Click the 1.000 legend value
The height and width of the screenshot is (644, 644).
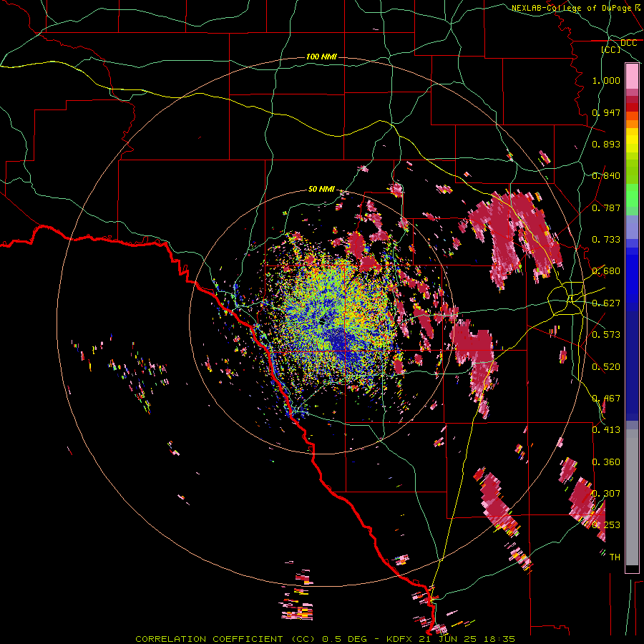click(x=606, y=80)
